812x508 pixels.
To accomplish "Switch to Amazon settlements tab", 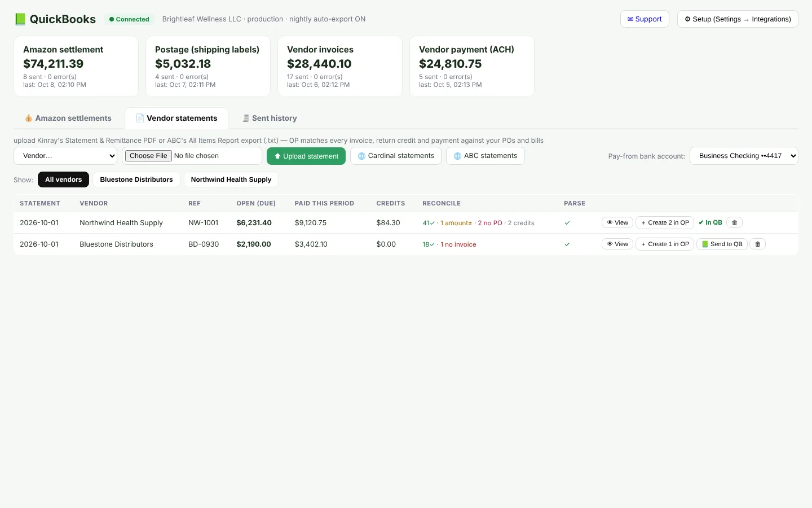I will click(68, 118).
